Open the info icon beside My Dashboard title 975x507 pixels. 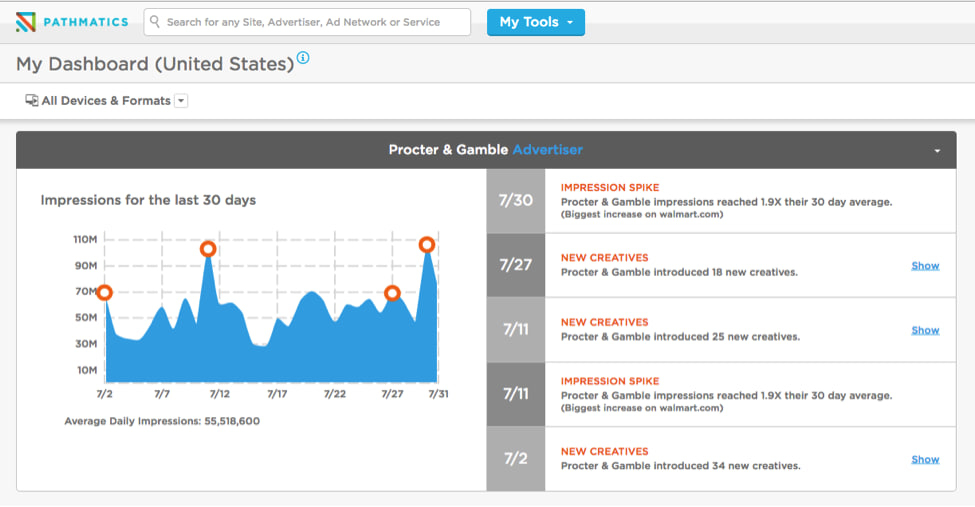coord(303,58)
